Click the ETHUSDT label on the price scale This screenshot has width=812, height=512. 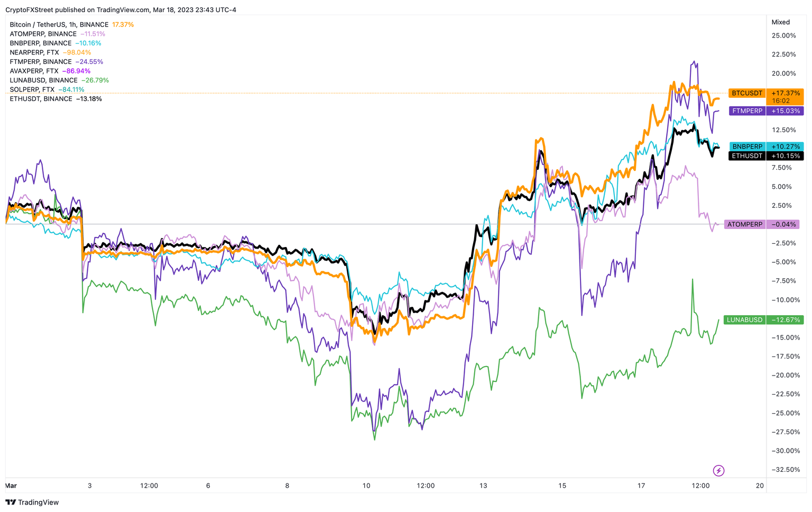point(746,156)
